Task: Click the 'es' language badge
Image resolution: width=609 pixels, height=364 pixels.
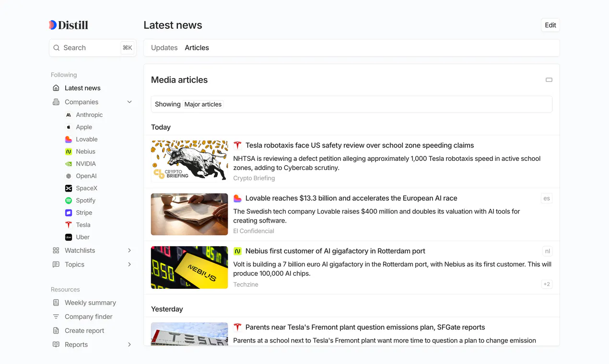Action: click(x=547, y=198)
